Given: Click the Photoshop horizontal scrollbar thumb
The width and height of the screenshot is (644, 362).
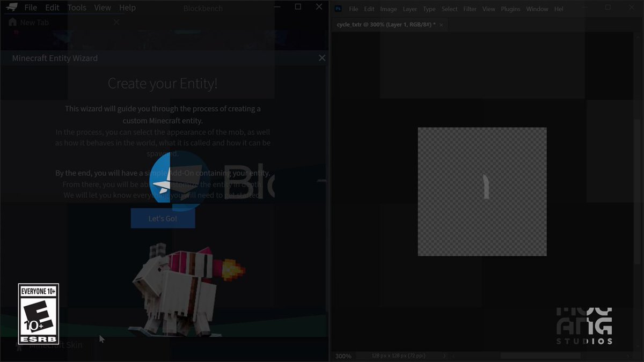Looking at the screenshot, I should 540,356.
